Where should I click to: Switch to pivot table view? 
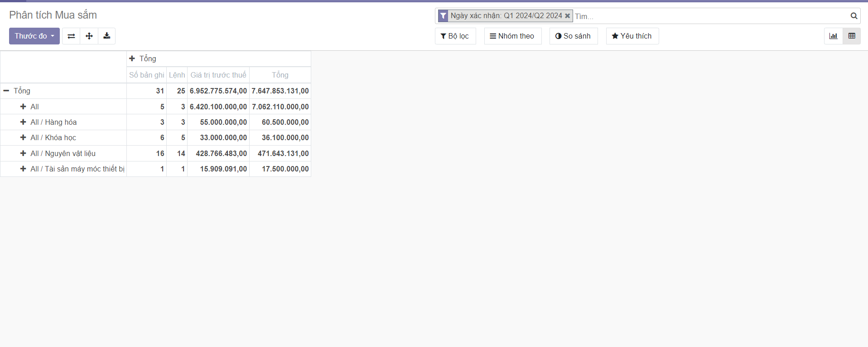[x=852, y=36]
